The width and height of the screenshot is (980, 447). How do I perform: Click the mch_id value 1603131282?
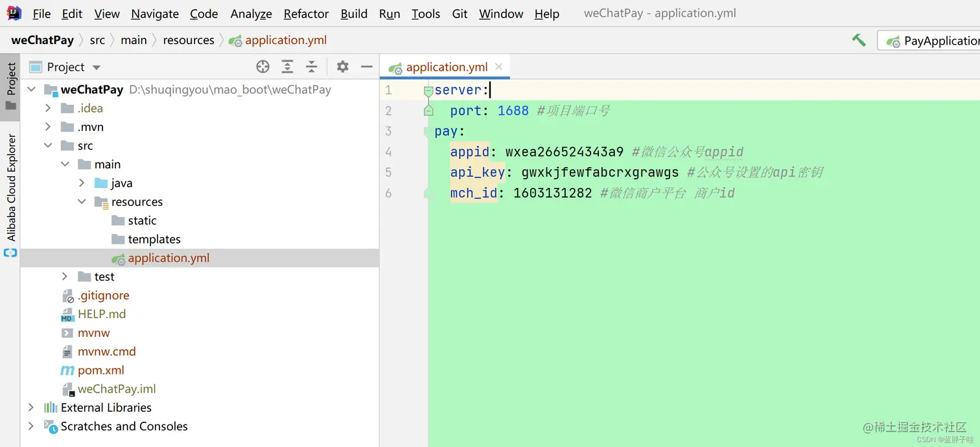(553, 193)
